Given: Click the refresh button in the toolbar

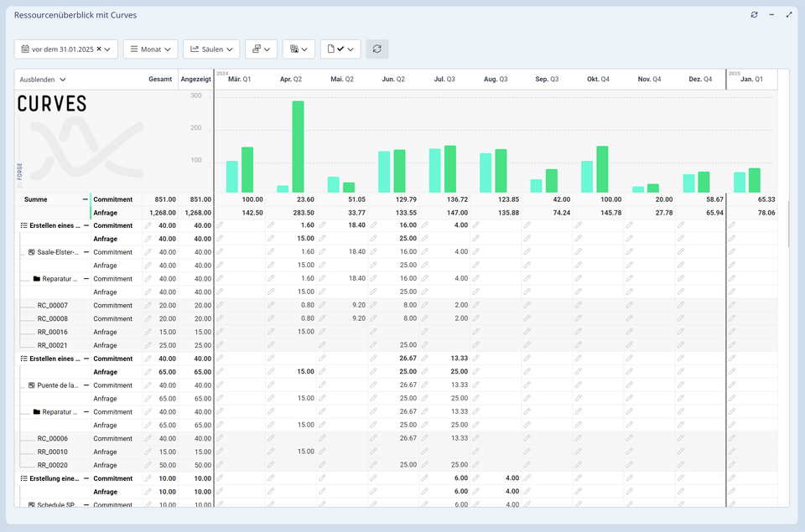Looking at the screenshot, I should tap(377, 49).
